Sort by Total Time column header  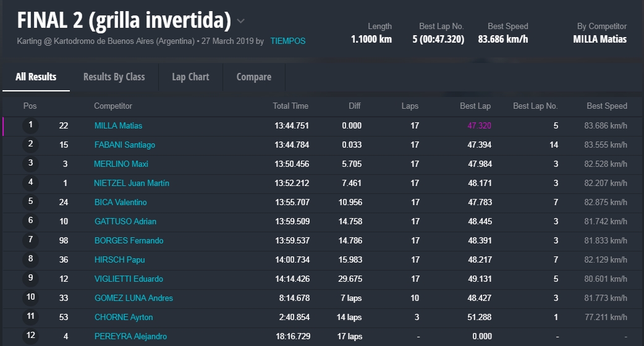tap(290, 106)
